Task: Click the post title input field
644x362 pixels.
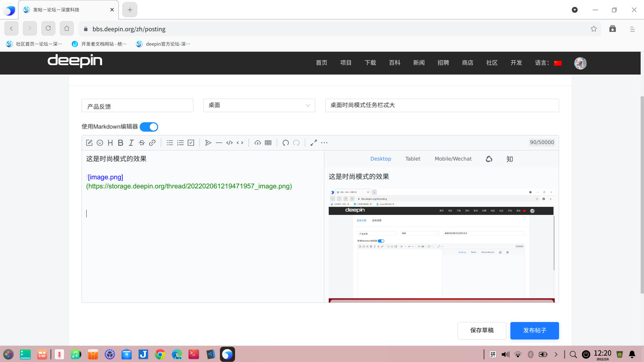Action: 442,105
